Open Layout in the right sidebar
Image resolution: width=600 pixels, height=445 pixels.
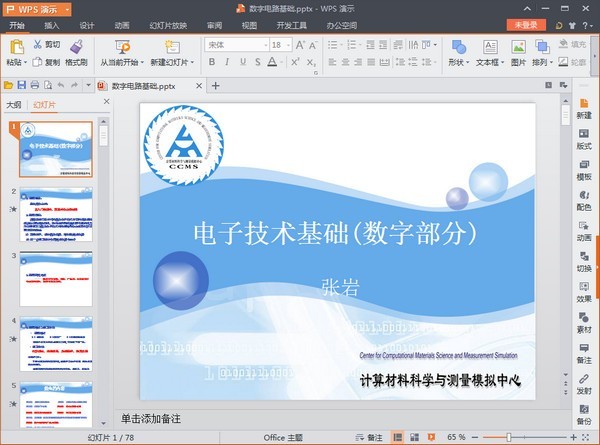[x=584, y=139]
